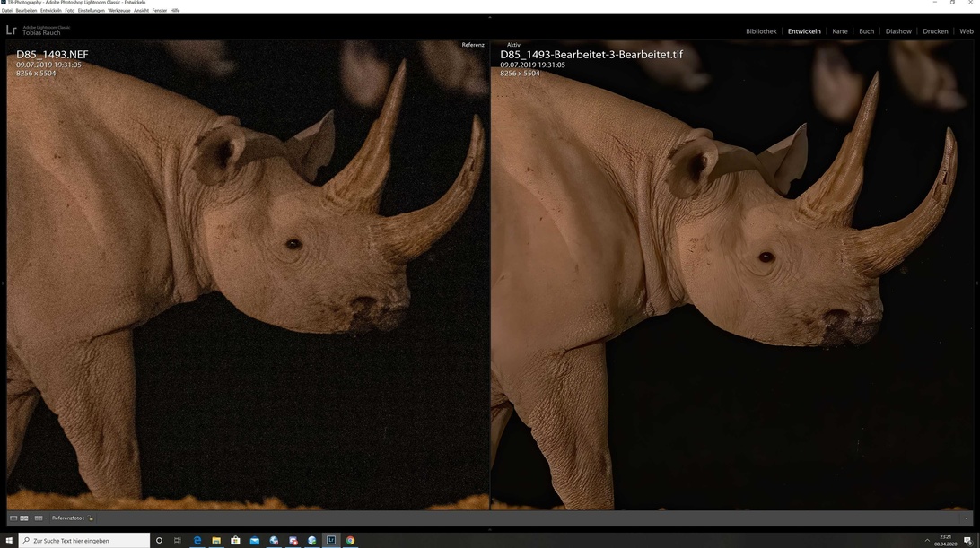Open the Diashow module

coord(898,31)
